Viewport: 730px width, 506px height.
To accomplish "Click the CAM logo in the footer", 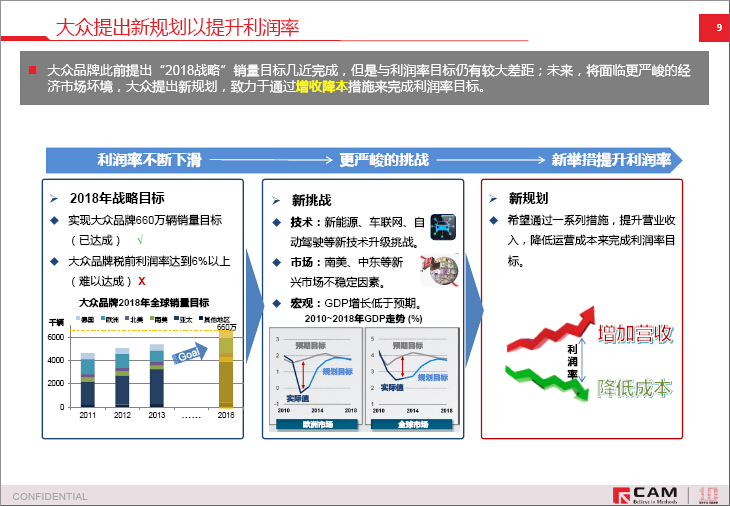I will [x=645, y=495].
